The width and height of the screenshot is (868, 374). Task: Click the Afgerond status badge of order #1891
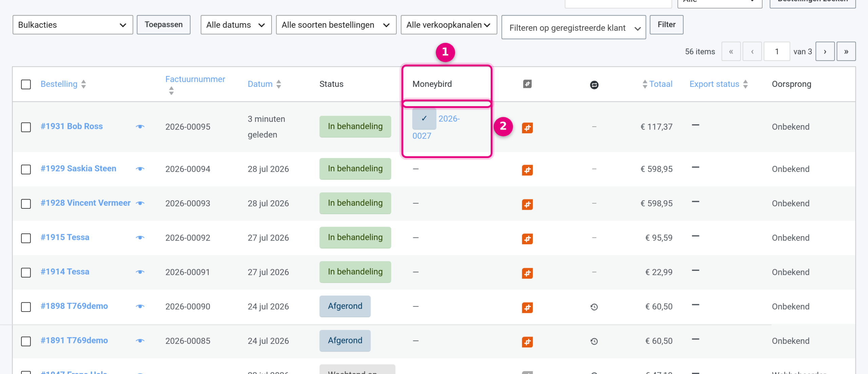345,341
